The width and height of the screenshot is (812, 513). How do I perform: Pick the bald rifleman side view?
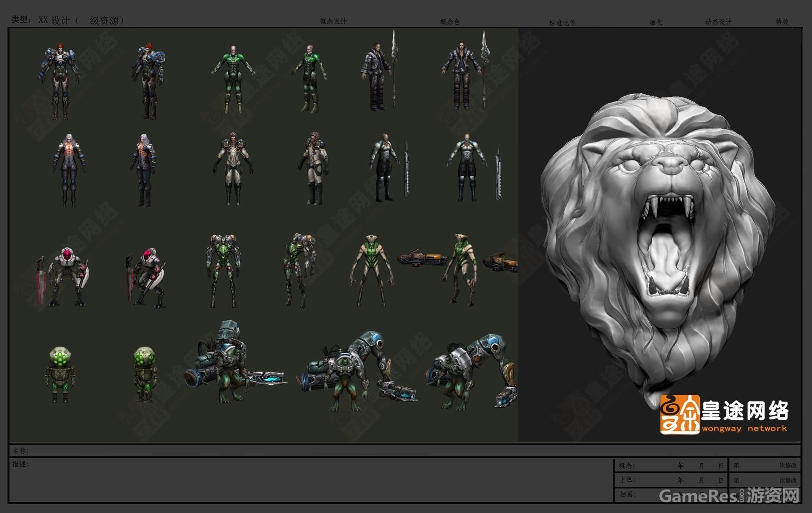(389, 168)
